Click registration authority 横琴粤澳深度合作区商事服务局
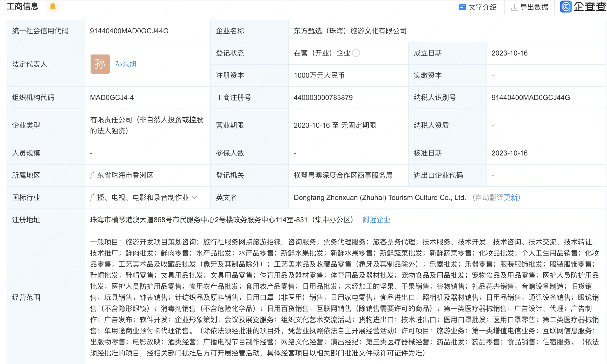The width and height of the screenshot is (607, 364). pos(343,175)
